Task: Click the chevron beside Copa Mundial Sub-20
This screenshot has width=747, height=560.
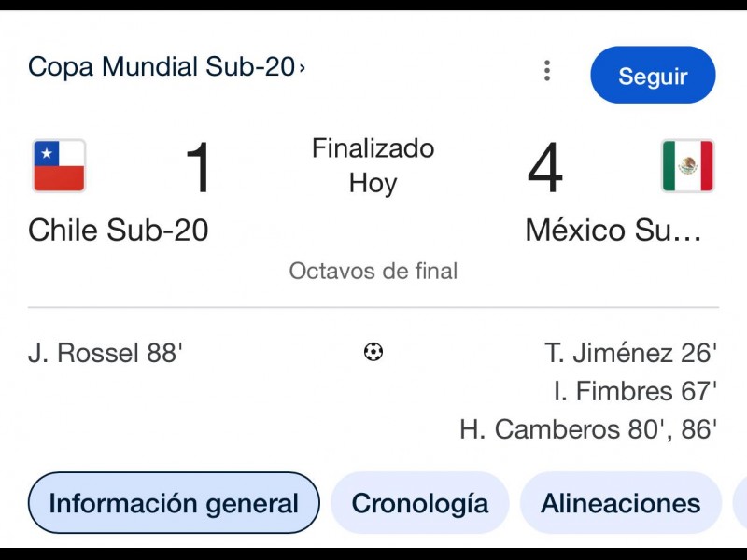Action: coord(302,67)
